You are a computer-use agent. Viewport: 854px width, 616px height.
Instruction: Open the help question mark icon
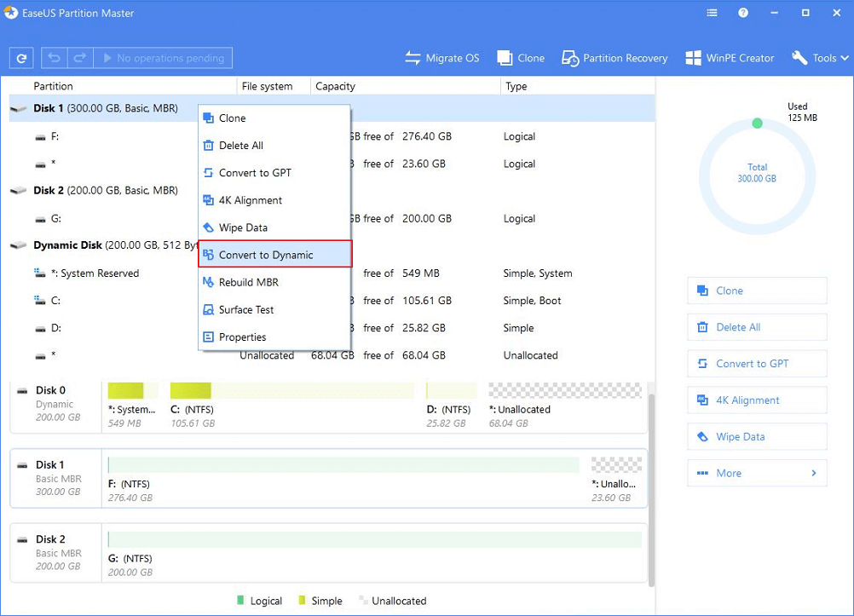(743, 13)
